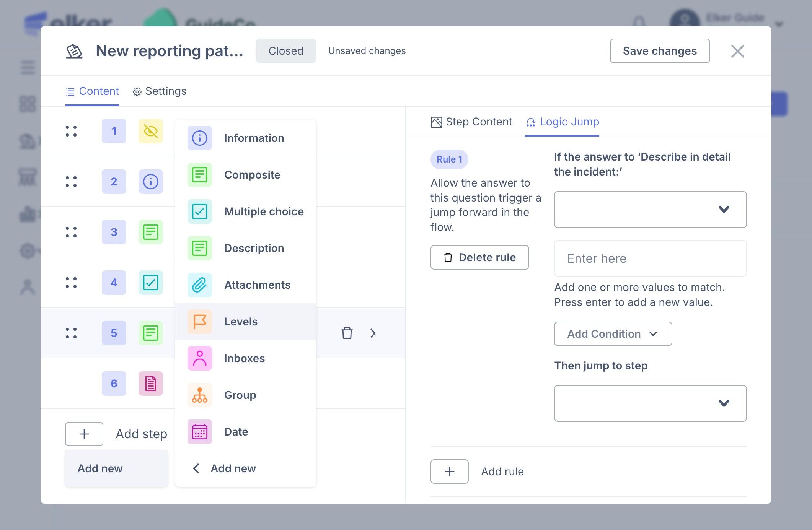Select the Attachments paperclip icon
This screenshot has height=530, width=812.
point(199,285)
